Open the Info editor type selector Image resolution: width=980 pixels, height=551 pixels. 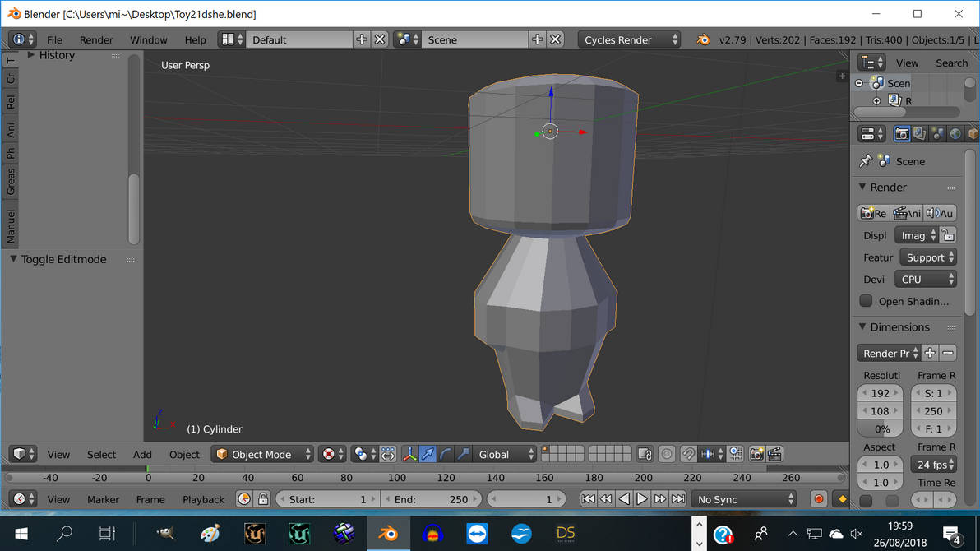[22, 39]
